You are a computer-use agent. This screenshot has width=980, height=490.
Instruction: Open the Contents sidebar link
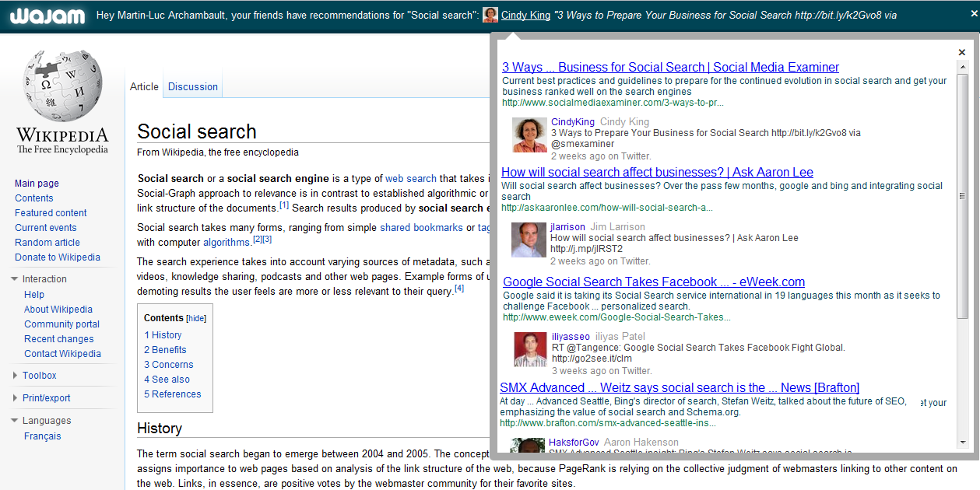click(34, 198)
